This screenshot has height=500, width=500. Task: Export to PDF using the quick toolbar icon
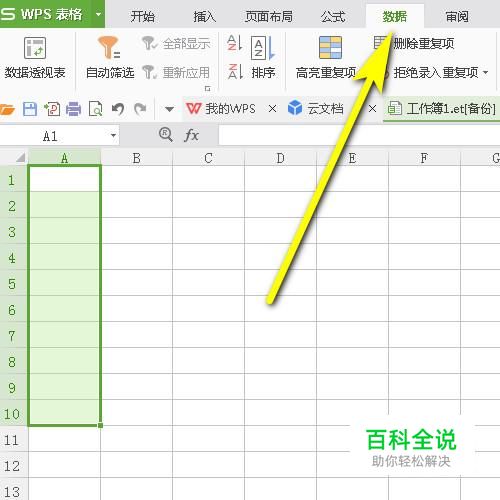[x=52, y=109]
